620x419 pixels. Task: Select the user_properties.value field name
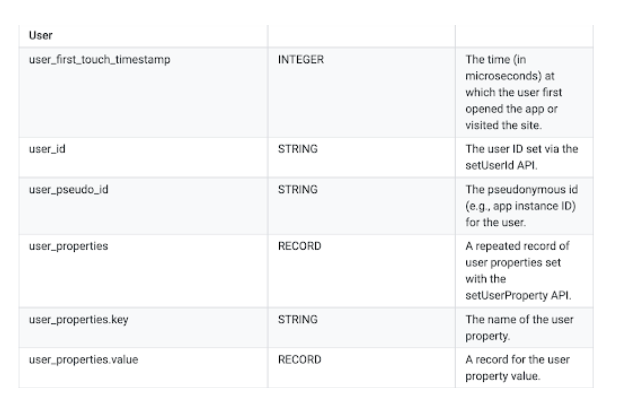[x=84, y=360]
